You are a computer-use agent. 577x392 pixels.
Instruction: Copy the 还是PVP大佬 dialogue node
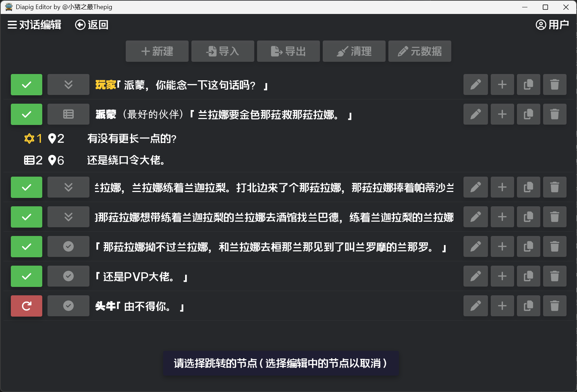pyautogui.click(x=528, y=276)
